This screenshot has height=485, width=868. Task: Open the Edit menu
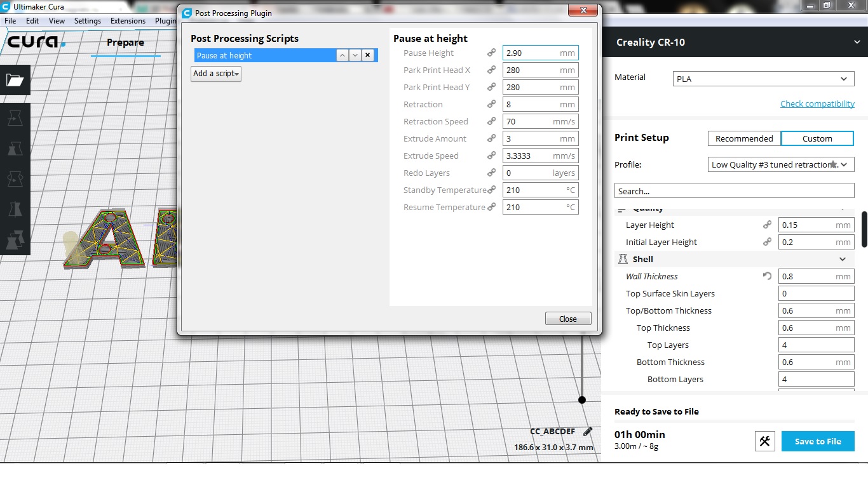(x=32, y=21)
